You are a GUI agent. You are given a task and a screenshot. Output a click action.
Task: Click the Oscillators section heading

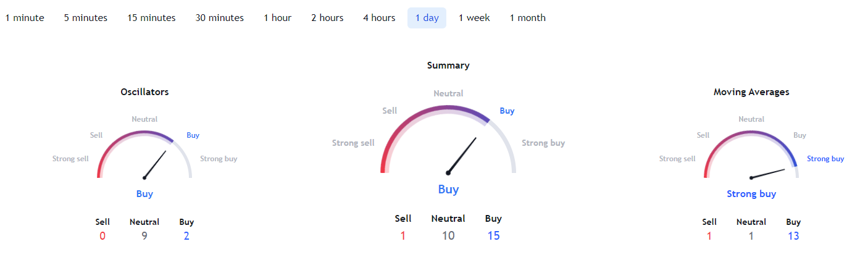tap(144, 92)
